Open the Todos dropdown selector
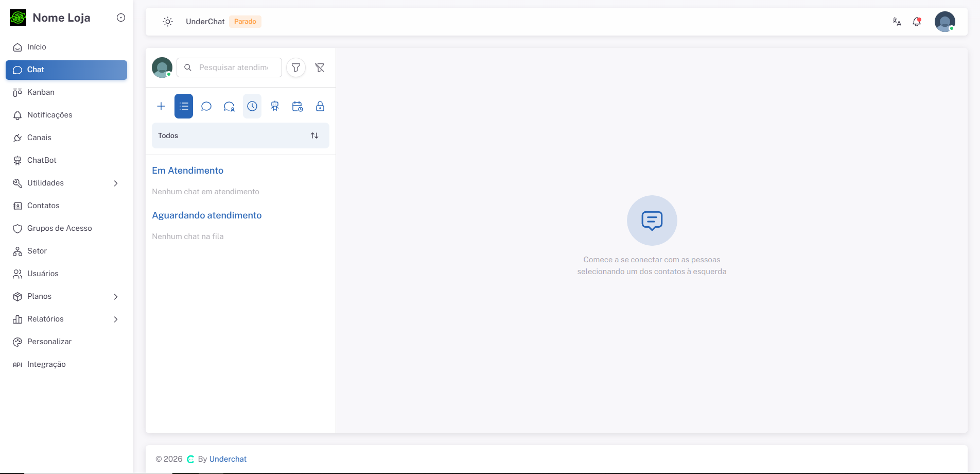Viewport: 980px width, 474px height. coord(240,136)
